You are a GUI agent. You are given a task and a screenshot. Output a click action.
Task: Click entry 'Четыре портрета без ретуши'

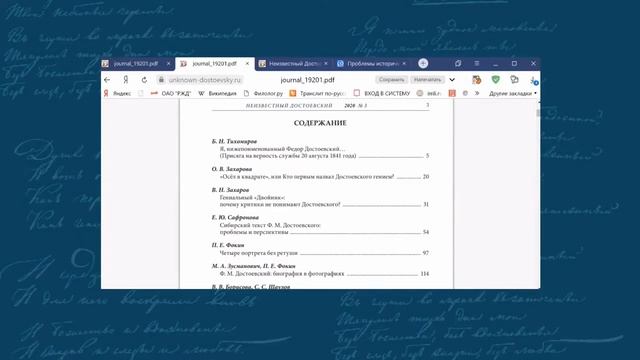point(259,253)
